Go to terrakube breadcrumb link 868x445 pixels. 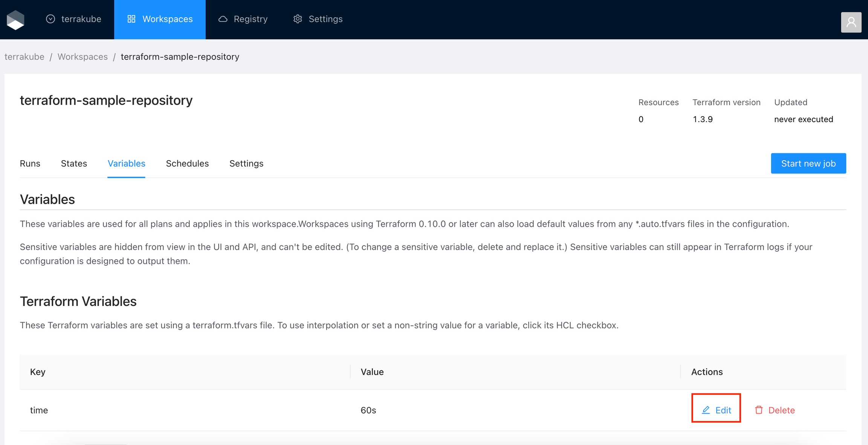(x=24, y=57)
